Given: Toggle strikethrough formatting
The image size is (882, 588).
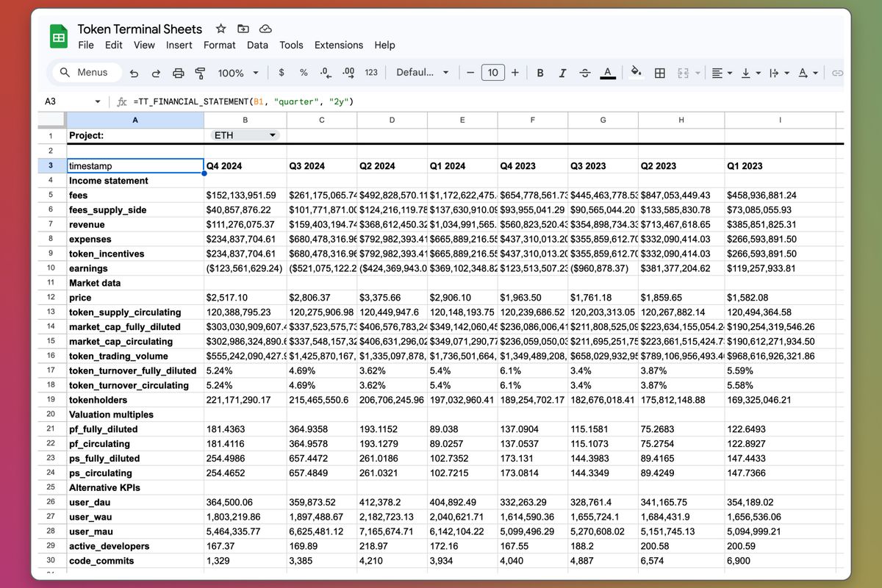Looking at the screenshot, I should click(x=584, y=73).
